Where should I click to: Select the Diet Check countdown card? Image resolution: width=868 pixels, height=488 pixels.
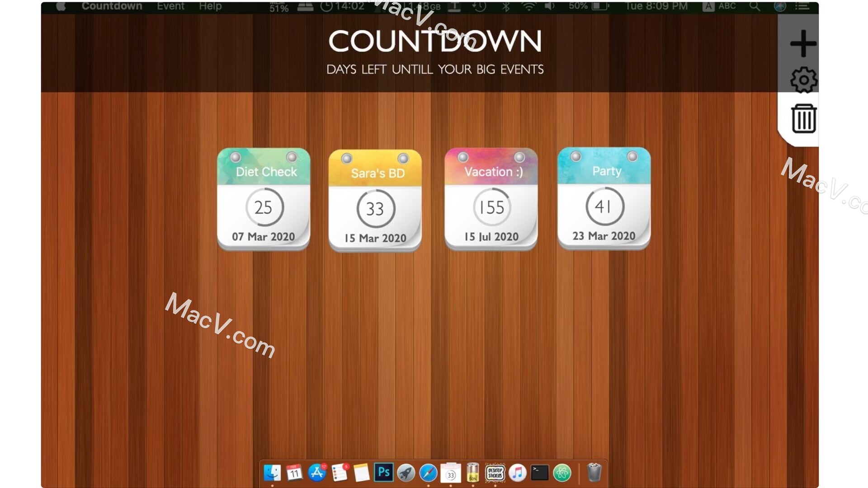264,199
